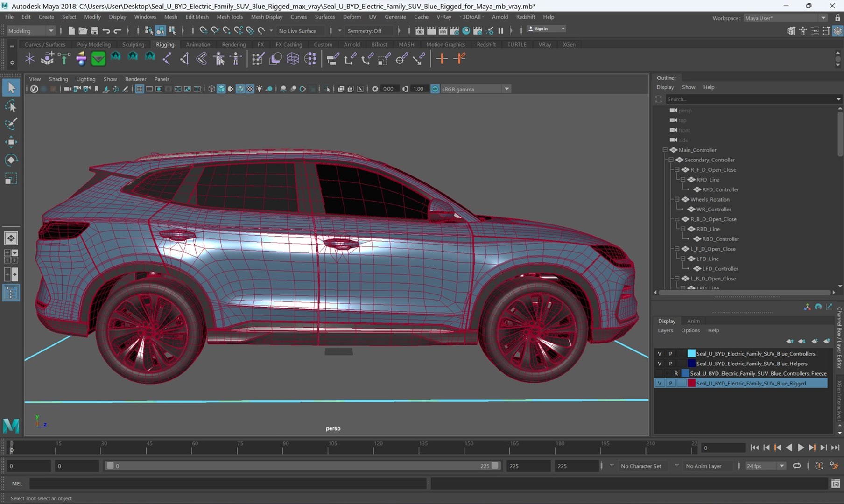Screen dimensions: 844x504
Task: Toggle the loop playback button
Action: click(797, 466)
